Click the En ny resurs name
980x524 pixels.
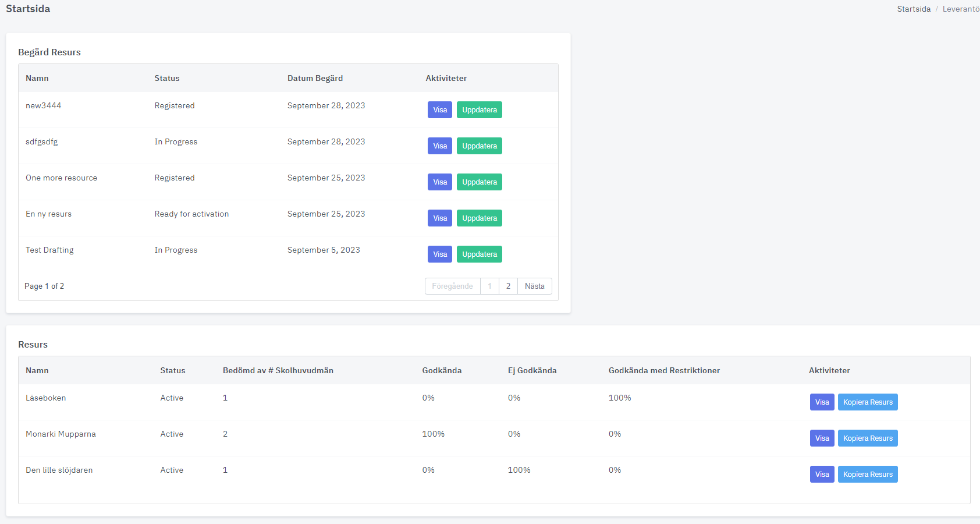[x=48, y=214]
